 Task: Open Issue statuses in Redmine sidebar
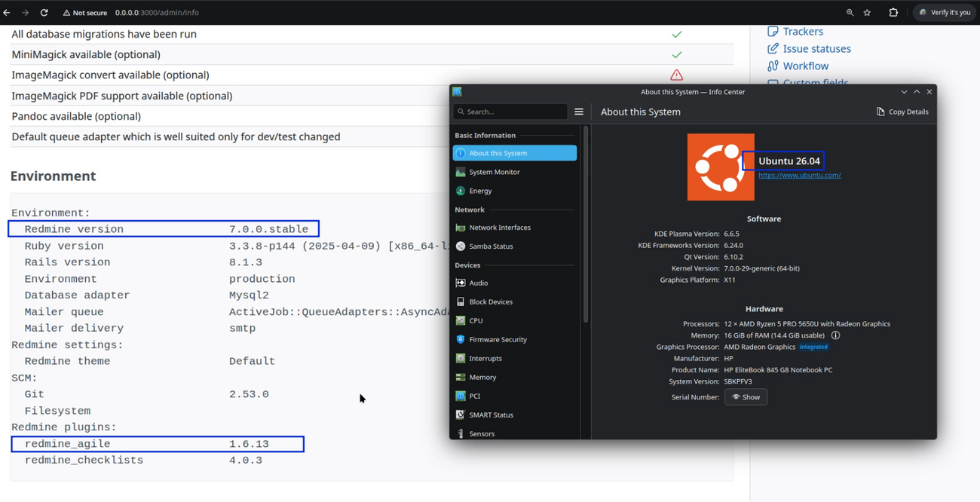click(x=816, y=49)
